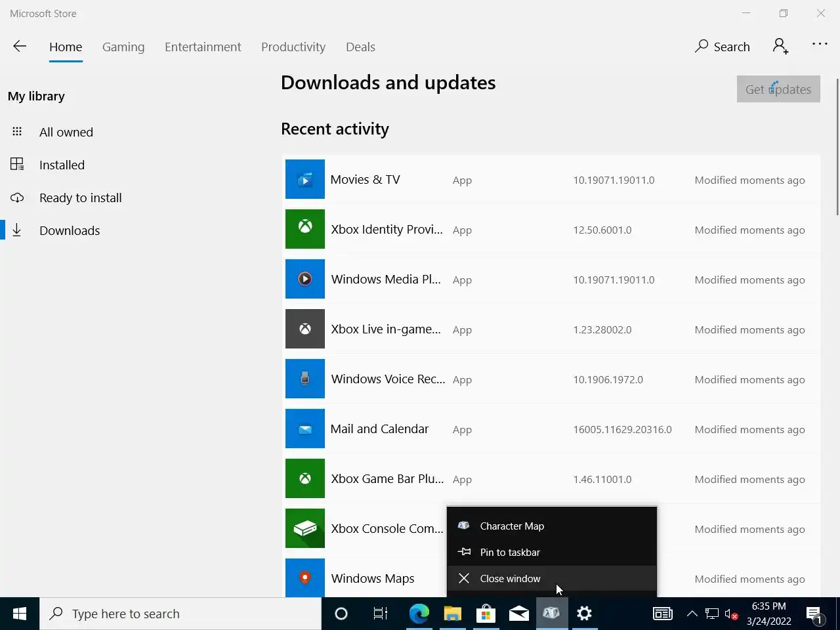Click the Xbox Live in-game... app name
The height and width of the screenshot is (630, 840).
386,329
